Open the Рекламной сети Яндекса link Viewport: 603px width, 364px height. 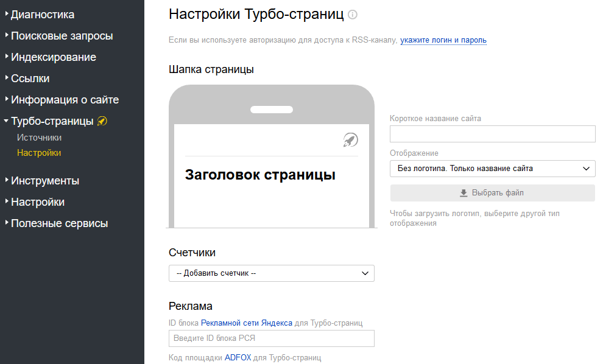point(247,323)
